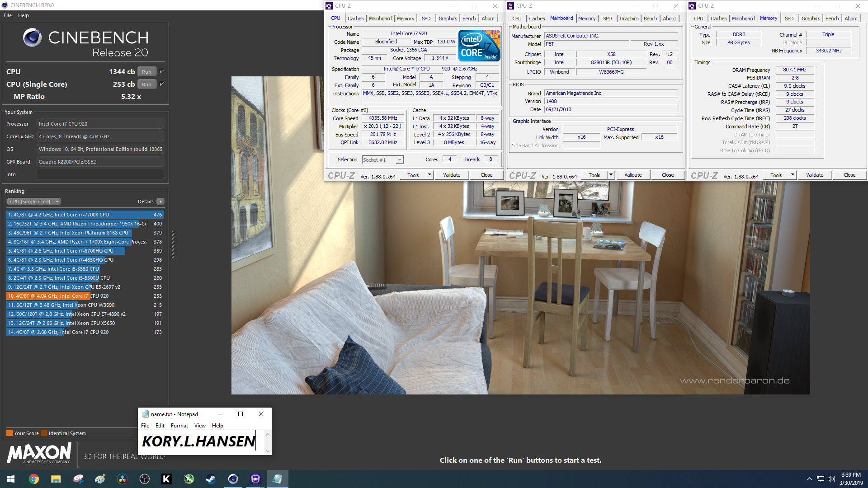The width and height of the screenshot is (868, 488).
Task: Run the CPU multi-core test
Action: pyautogui.click(x=146, y=71)
